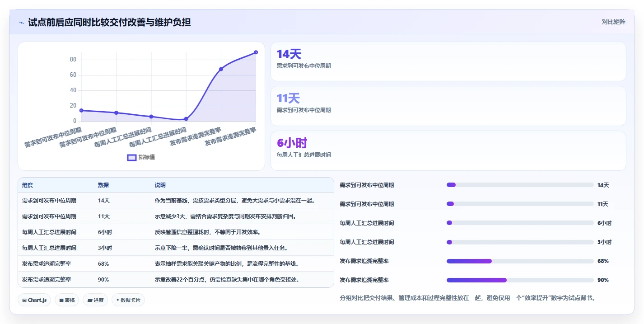Select the 进度 chip
This screenshot has width=644, height=324.
95,300
